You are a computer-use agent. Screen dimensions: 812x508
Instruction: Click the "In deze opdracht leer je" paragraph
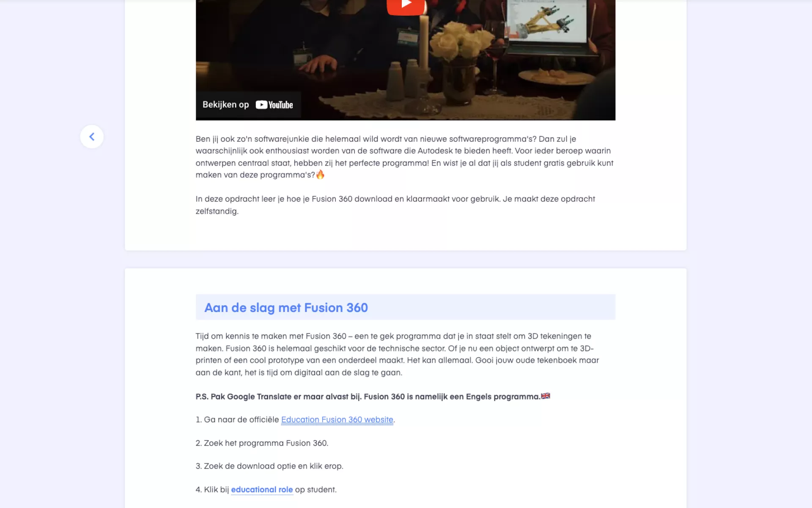pos(395,205)
